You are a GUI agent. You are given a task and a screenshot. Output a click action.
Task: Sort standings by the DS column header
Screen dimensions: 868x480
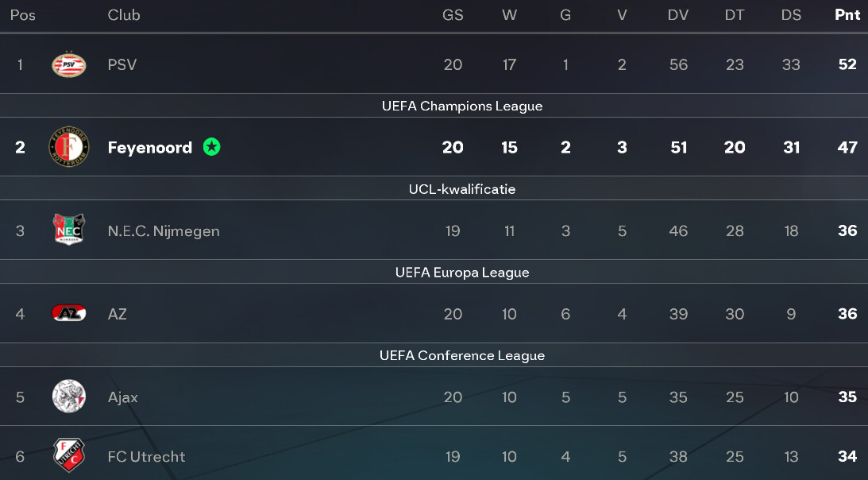point(791,15)
